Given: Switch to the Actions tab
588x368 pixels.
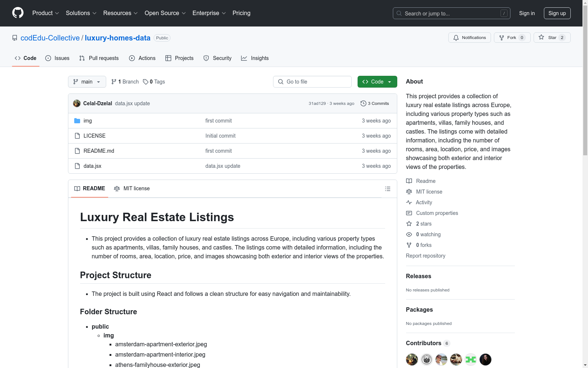Looking at the screenshot, I should 142,58.
